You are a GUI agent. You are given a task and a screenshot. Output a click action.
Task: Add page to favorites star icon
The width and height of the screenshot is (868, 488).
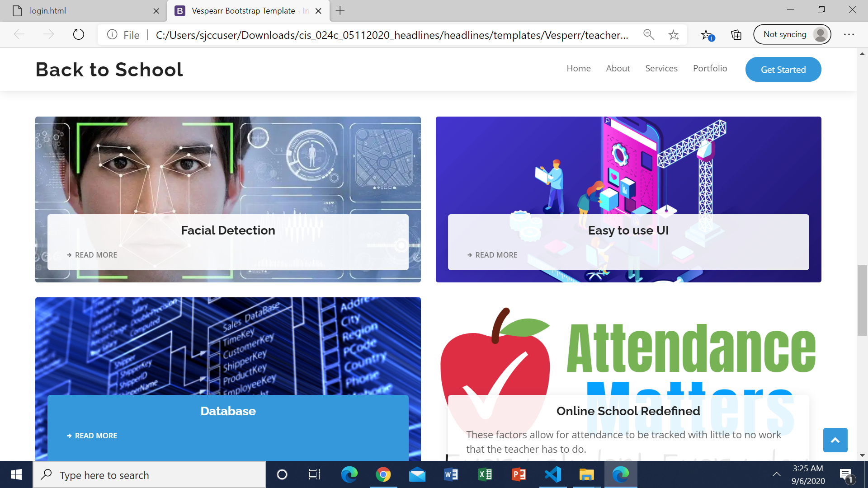674,35
